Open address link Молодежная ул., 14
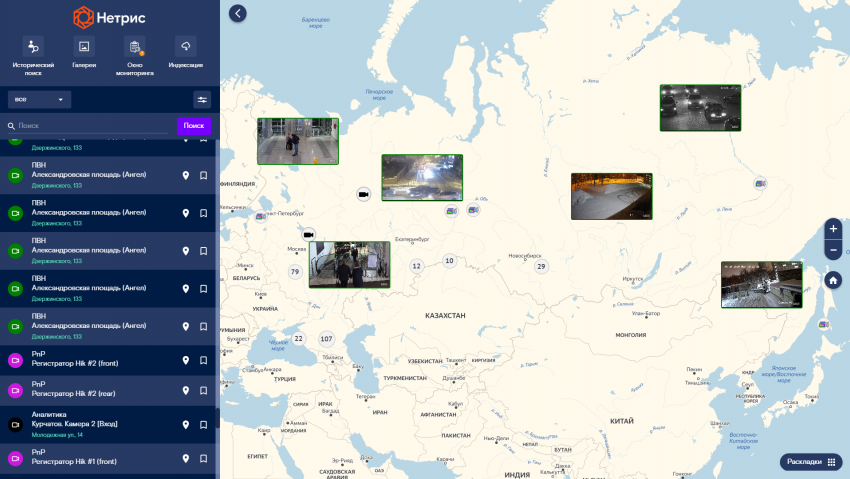Image resolution: width=850 pixels, height=479 pixels. coord(57,435)
